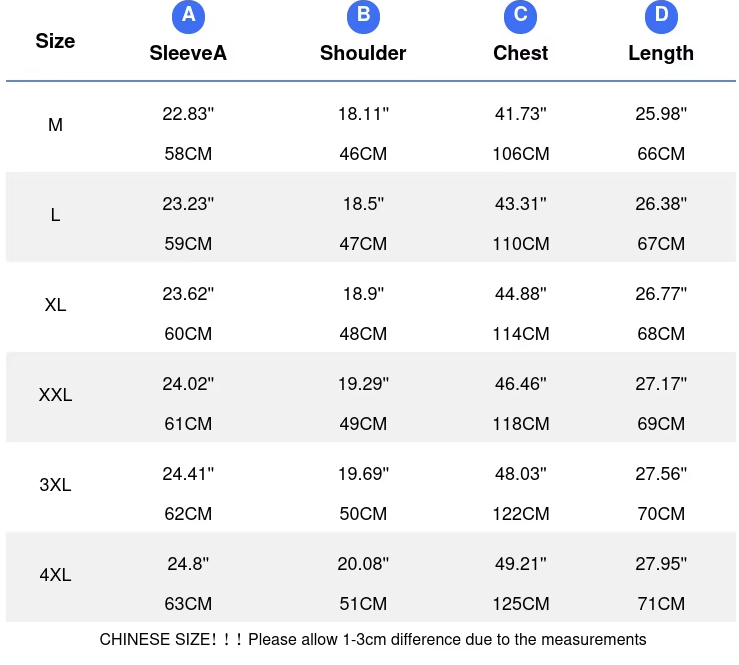Viewport: 739px width, 665px height.
Task: Select the L size row label
Action: click(x=55, y=215)
